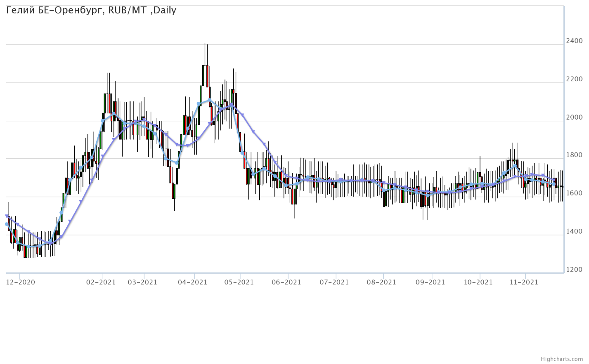Select the 09-2021 x-axis label

coord(431,282)
